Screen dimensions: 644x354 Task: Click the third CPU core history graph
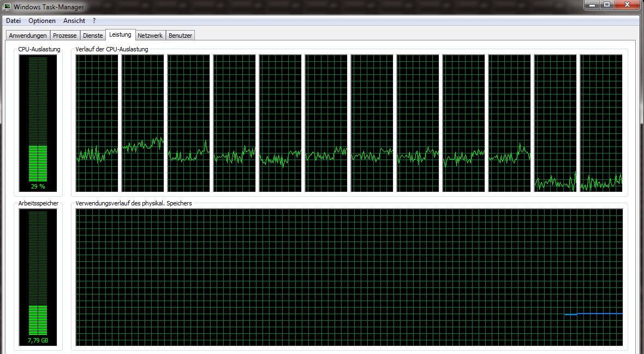(188, 123)
